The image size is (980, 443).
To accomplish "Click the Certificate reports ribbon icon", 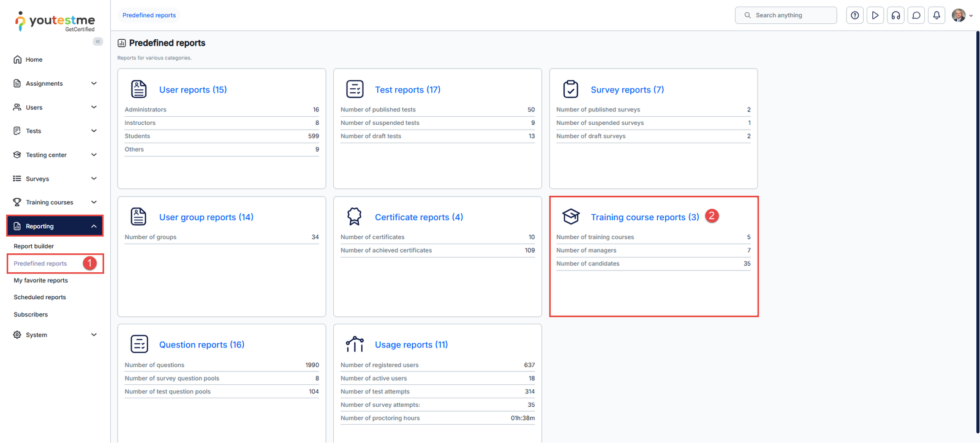I will (x=355, y=217).
